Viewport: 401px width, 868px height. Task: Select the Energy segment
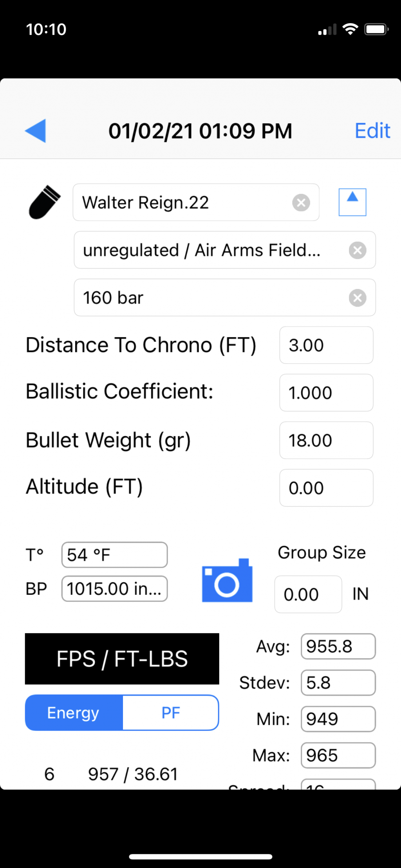pos(74,713)
